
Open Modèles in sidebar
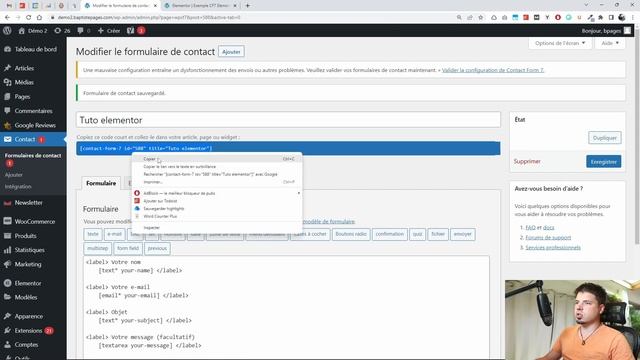(25, 298)
